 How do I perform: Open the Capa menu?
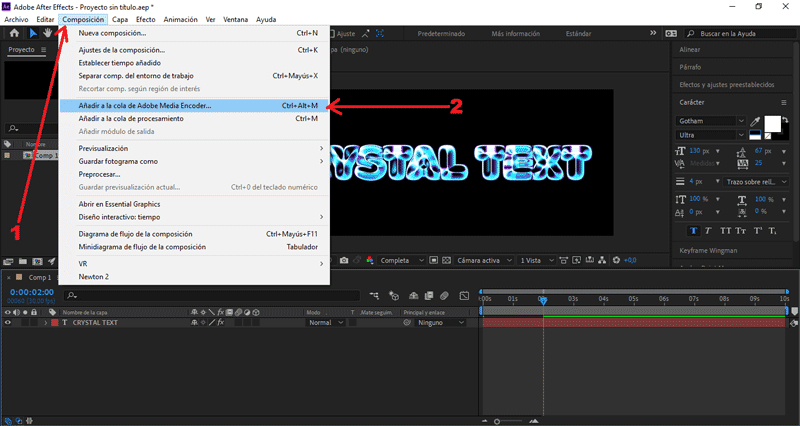click(x=120, y=19)
